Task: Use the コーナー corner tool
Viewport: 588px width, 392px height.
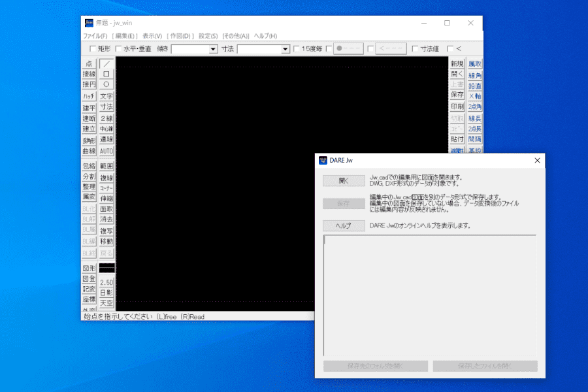Action: pyautogui.click(x=106, y=188)
